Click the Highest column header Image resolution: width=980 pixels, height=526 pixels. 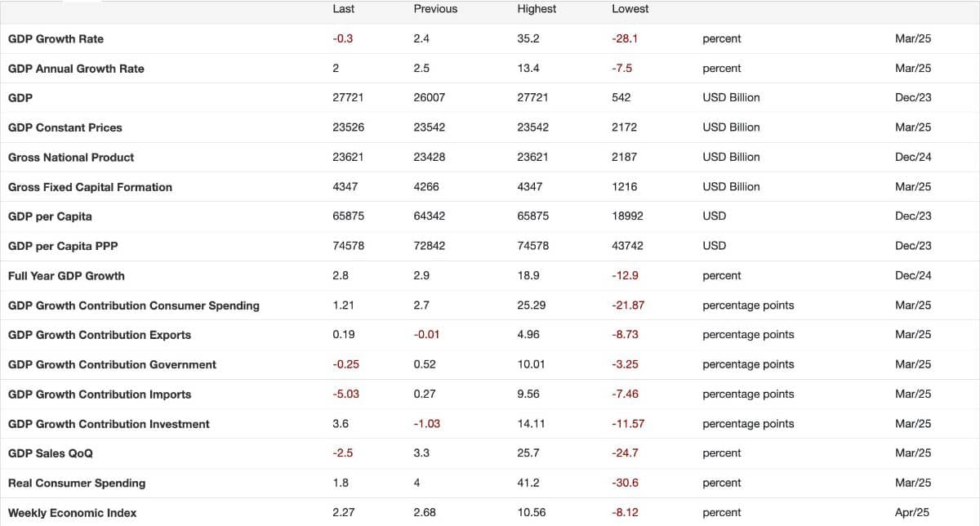(x=537, y=9)
